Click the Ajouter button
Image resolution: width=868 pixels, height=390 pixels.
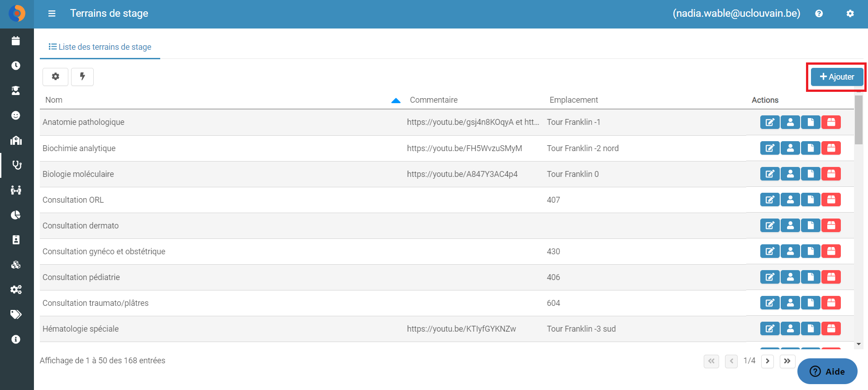click(837, 77)
